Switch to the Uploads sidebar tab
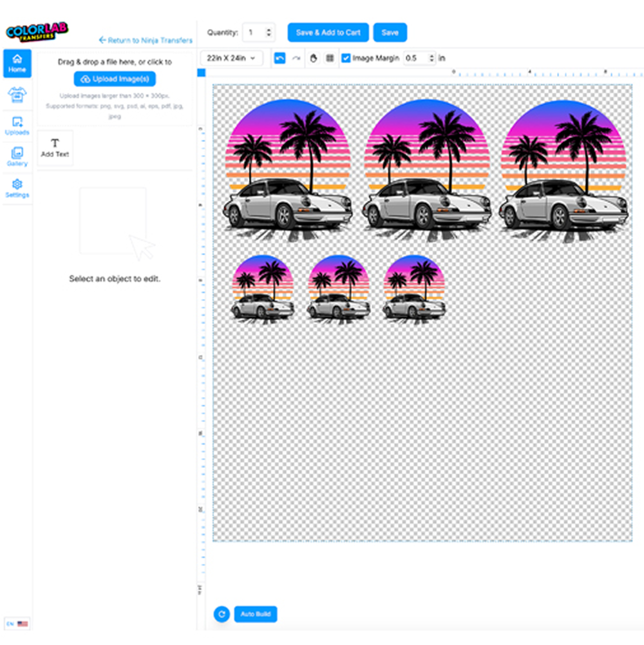This screenshot has width=644, height=645. click(17, 126)
